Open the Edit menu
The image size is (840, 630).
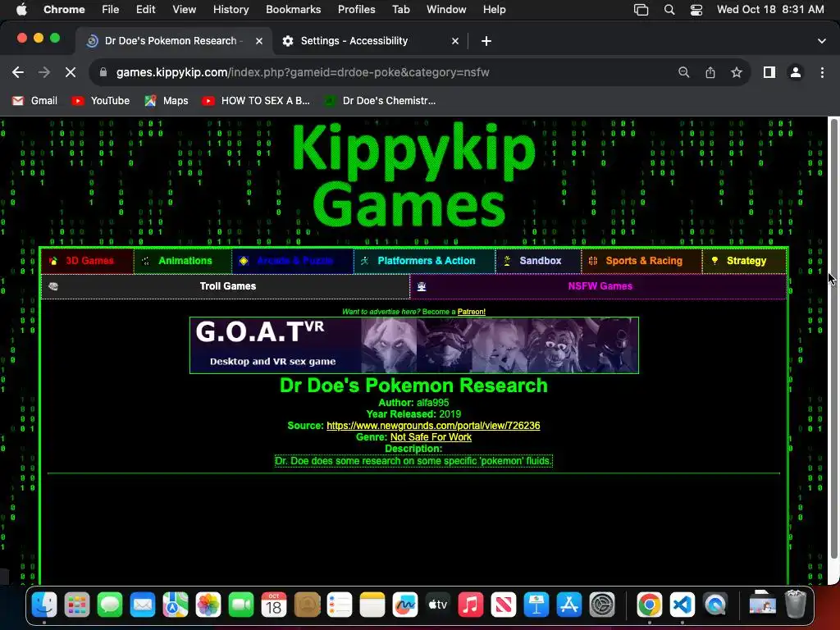tap(145, 10)
